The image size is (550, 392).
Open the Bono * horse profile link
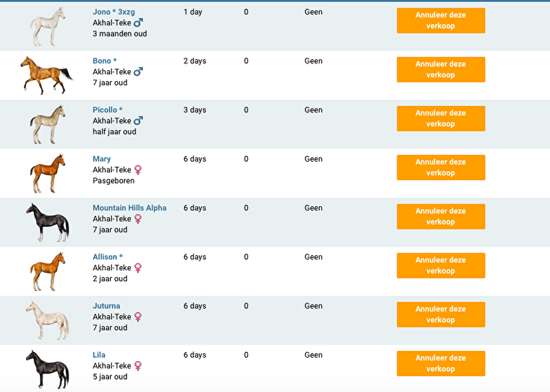[x=104, y=61]
